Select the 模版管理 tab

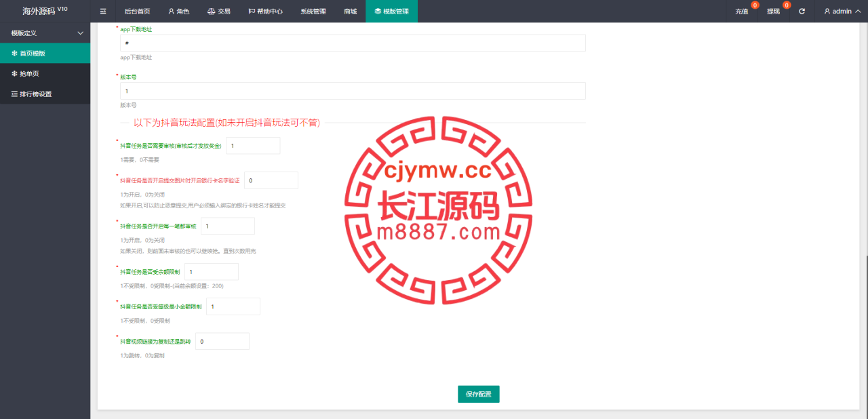[x=392, y=12]
